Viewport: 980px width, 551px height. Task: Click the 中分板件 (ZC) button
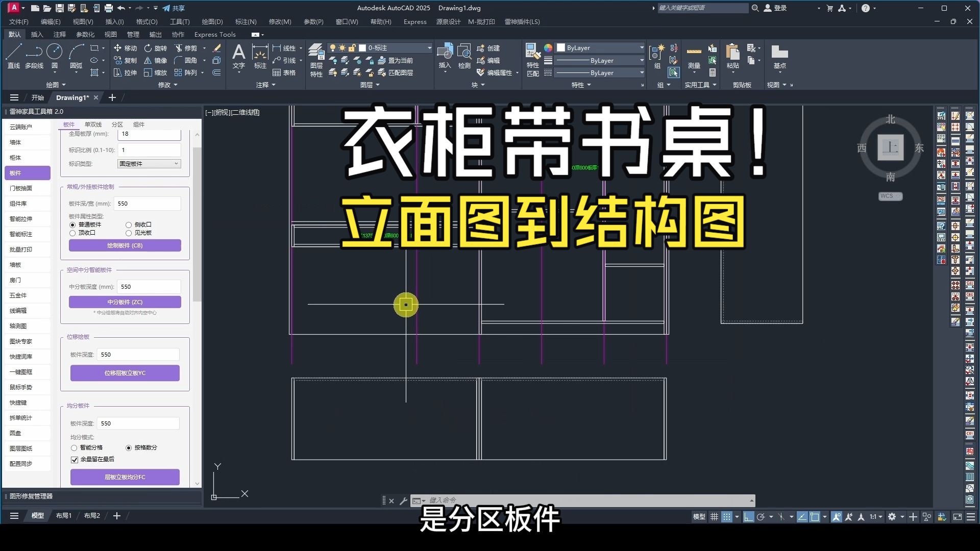125,302
